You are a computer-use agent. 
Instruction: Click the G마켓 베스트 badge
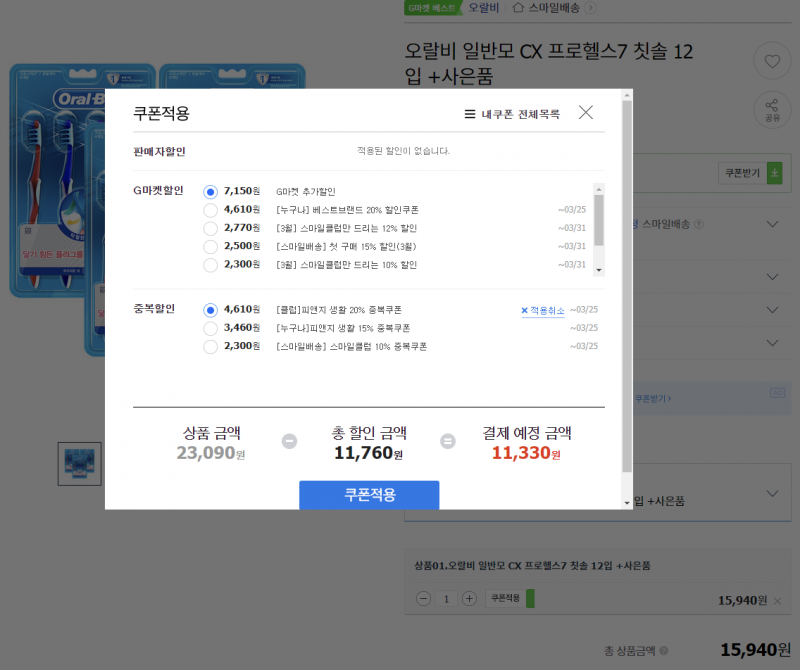pyautogui.click(x=432, y=8)
